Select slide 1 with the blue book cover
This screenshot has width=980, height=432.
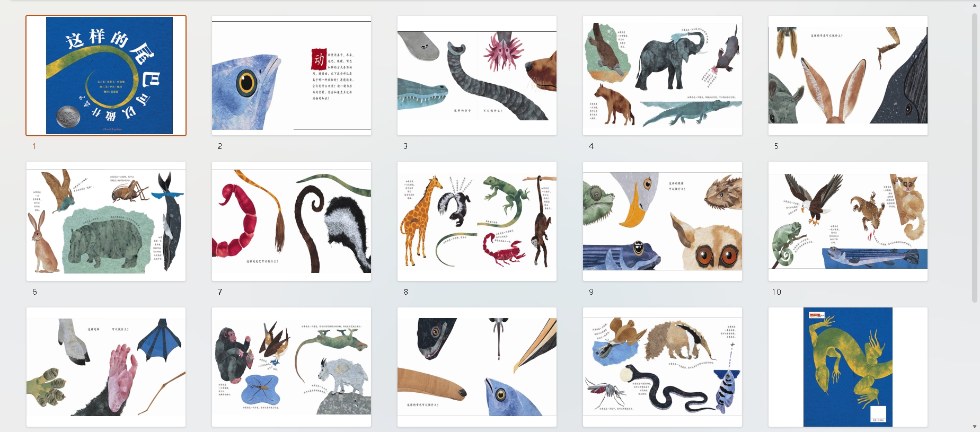coord(106,75)
